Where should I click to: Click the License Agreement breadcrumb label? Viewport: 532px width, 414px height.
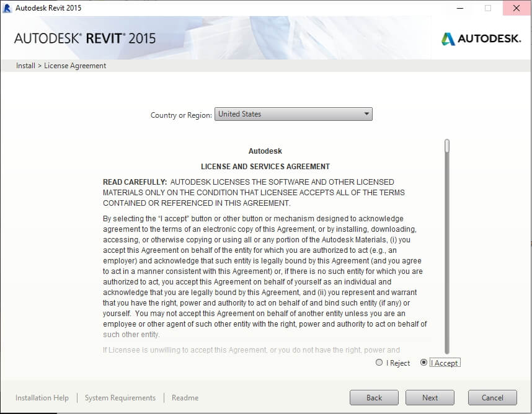(x=75, y=66)
